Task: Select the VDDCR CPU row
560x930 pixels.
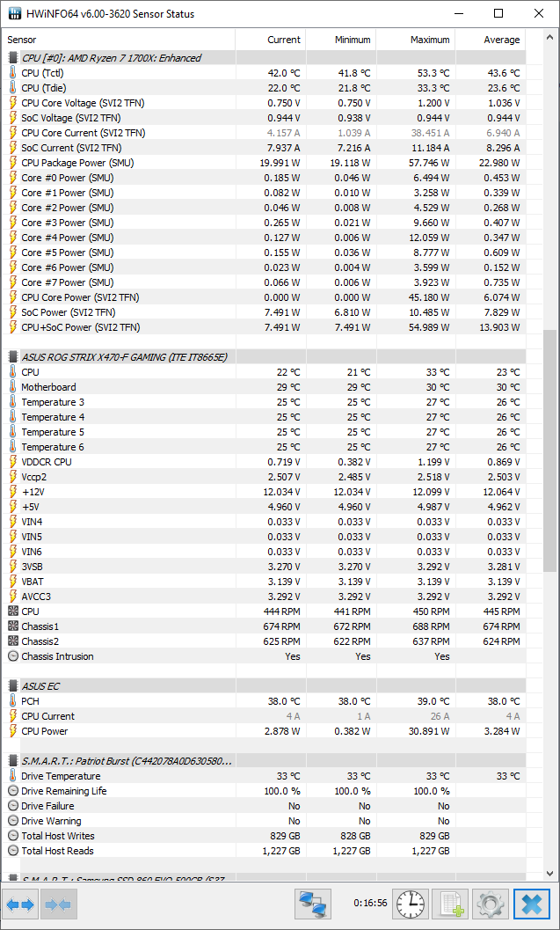Action: click(x=265, y=462)
